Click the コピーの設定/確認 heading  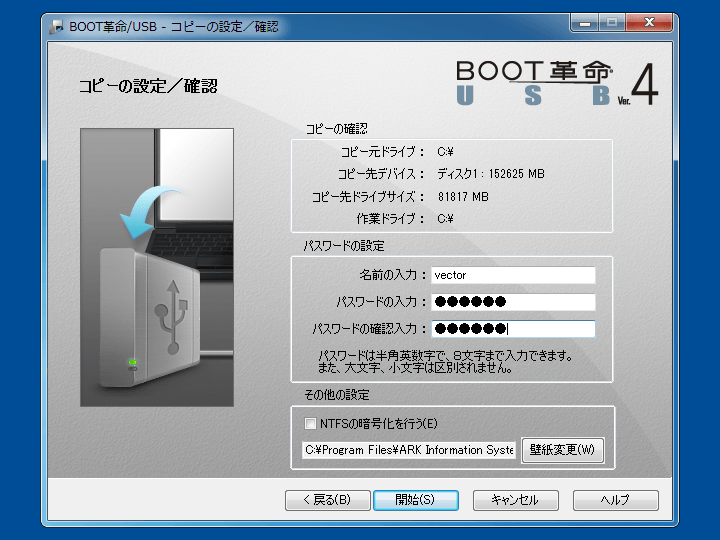(148, 86)
